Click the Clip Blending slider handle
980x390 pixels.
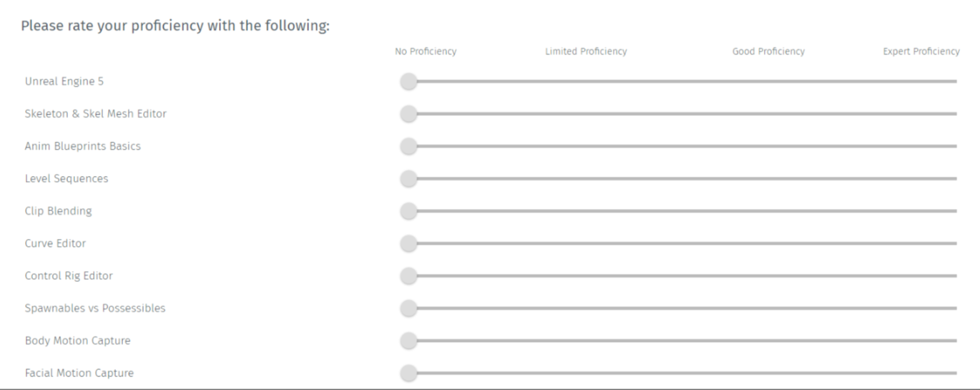(408, 211)
